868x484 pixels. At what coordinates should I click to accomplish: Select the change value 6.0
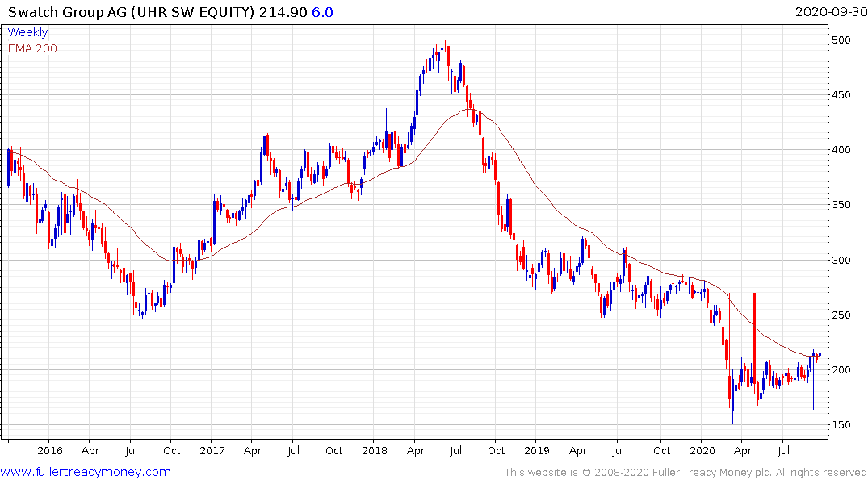tap(322, 12)
